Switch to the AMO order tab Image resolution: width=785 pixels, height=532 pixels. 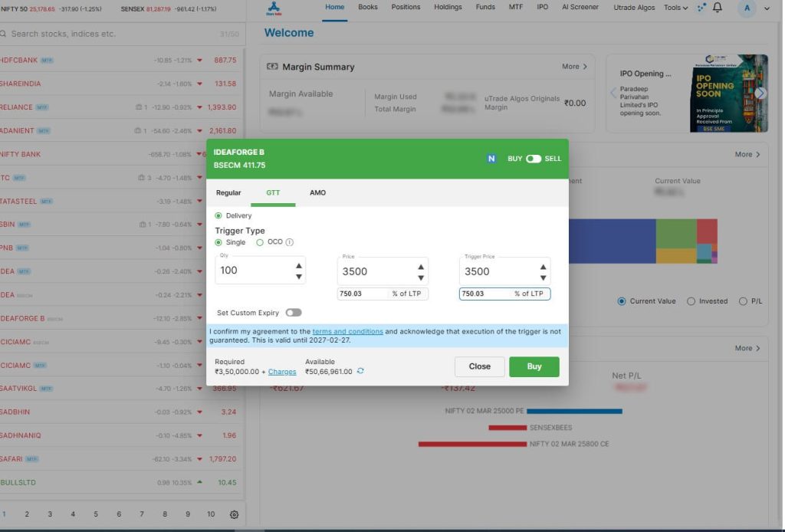click(317, 192)
